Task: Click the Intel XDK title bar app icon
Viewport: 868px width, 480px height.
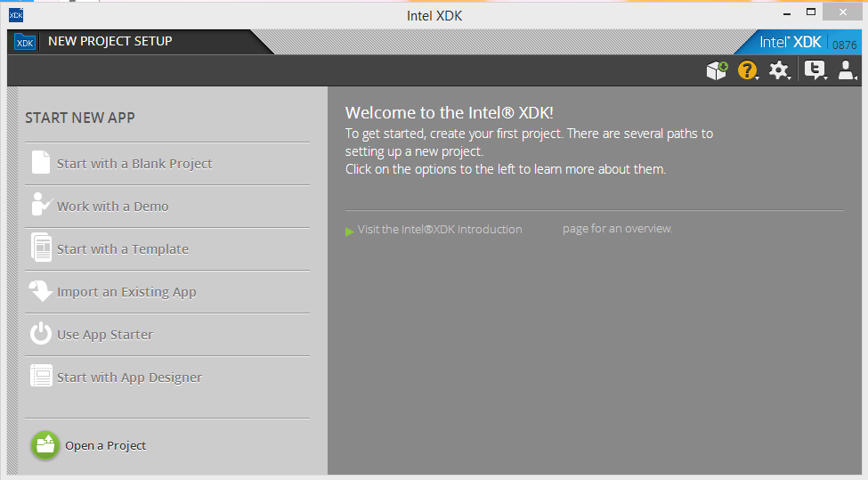Action: coord(16,15)
